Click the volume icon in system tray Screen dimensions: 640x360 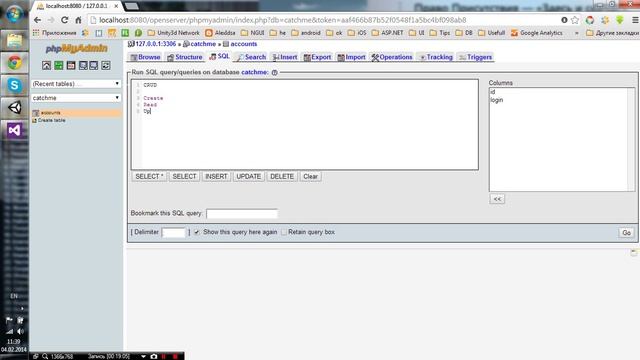[x=20, y=331]
